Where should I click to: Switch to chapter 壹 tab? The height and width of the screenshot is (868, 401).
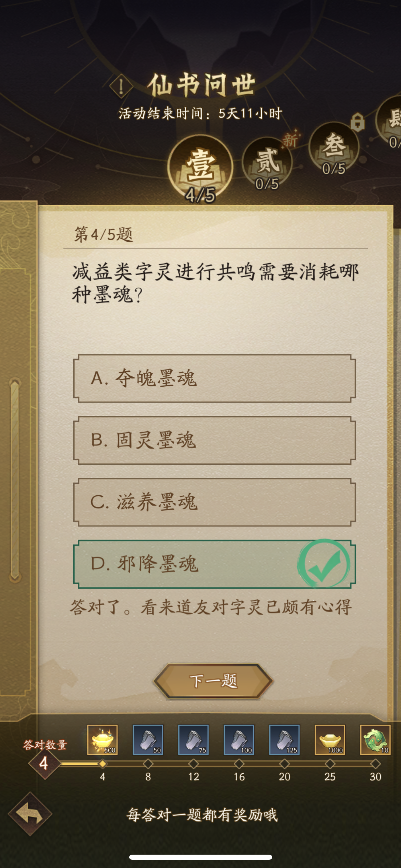(x=200, y=169)
